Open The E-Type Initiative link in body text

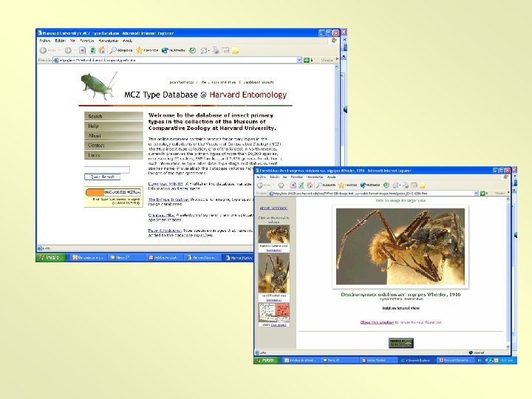(x=168, y=199)
